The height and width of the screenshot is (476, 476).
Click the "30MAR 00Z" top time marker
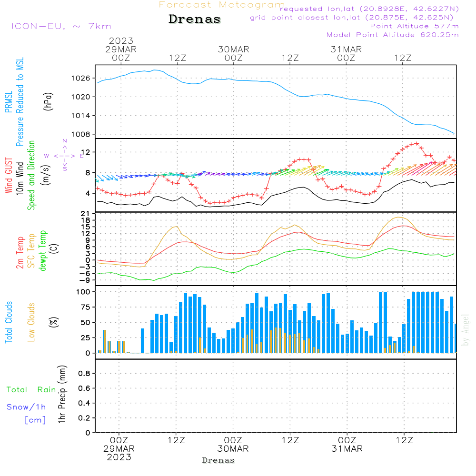(x=234, y=53)
